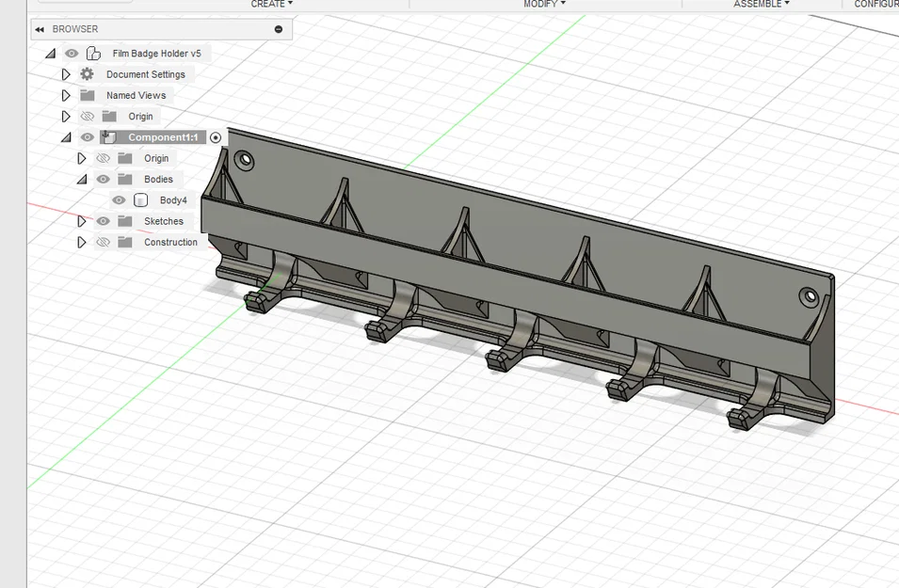Click the Named Views folder icon
Viewport: 899px width, 588px height.
pyautogui.click(x=88, y=95)
